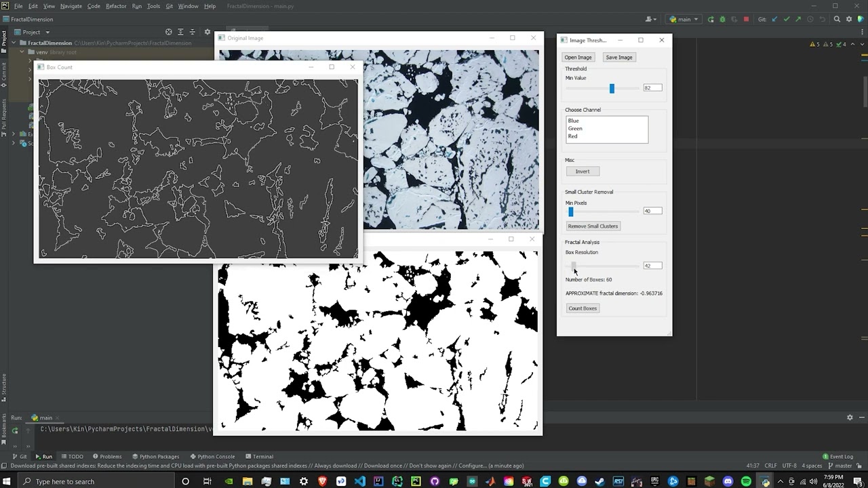
Task: Go to previous highlighted error arrow
Action: [x=852, y=44]
